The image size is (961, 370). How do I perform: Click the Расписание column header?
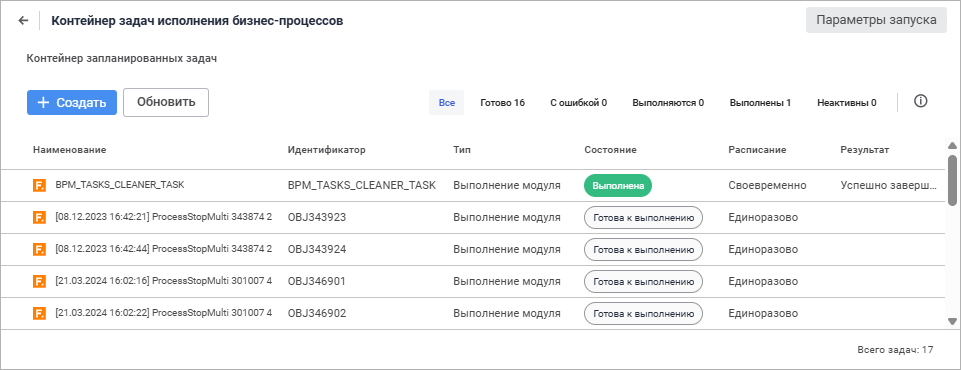[757, 150]
